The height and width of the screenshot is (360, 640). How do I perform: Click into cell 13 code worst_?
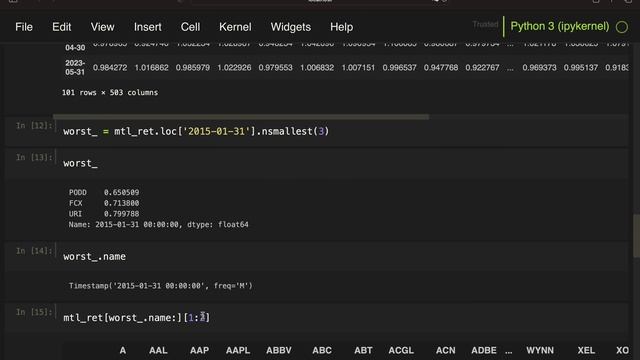80,163
